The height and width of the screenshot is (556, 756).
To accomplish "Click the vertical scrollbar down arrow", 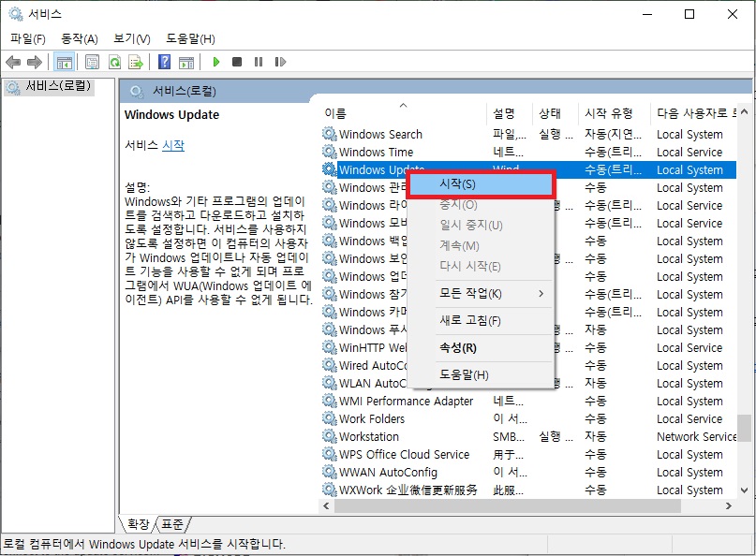I will click(745, 491).
